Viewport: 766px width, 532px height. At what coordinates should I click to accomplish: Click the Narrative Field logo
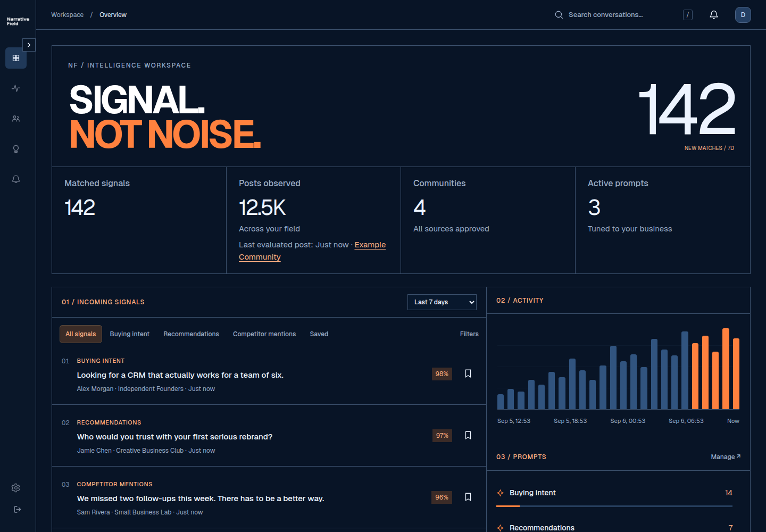point(18,21)
